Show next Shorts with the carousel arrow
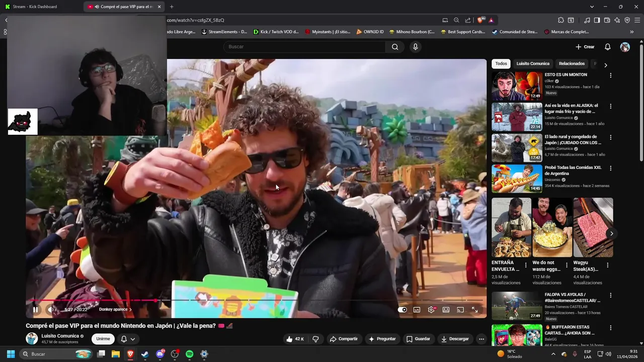Screen dimensions: 644x362 [611, 234]
